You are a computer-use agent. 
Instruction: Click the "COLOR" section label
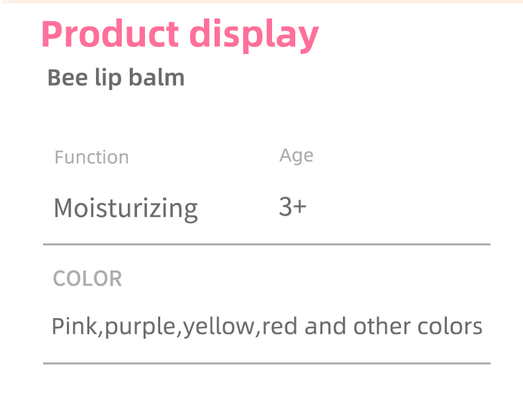87,278
